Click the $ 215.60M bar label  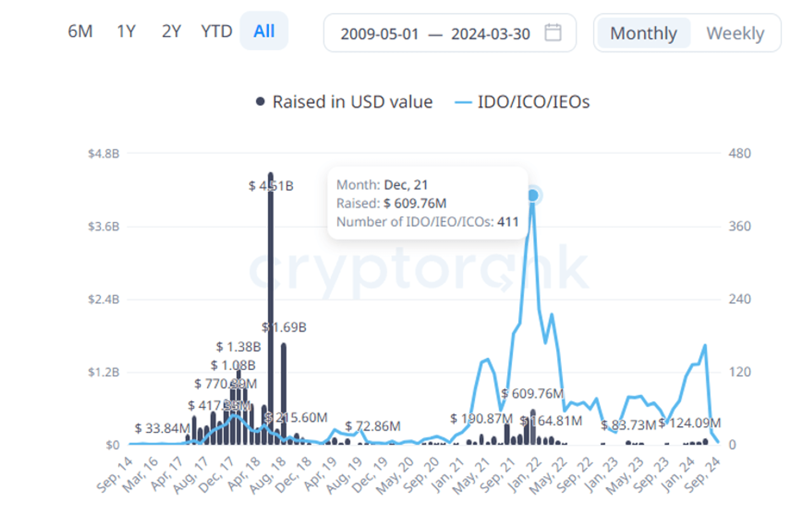296,417
